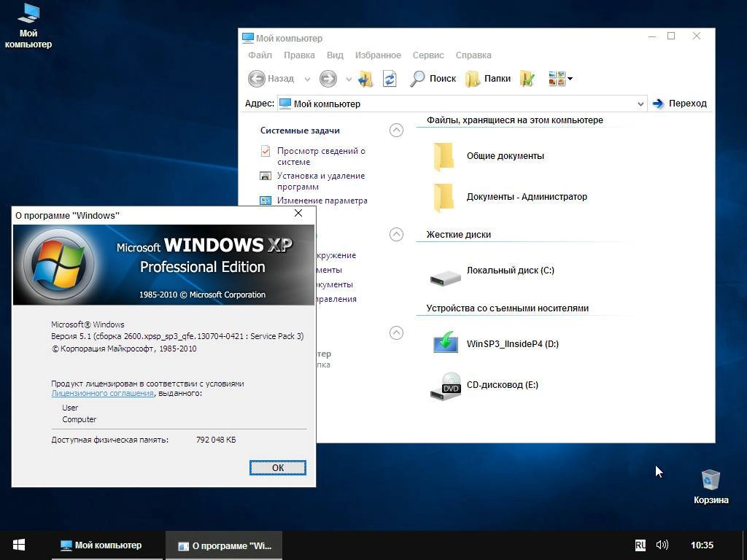Image resolution: width=747 pixels, height=560 pixels.
Task: Select CD-дисковод (E:) drive
Action: click(x=484, y=386)
